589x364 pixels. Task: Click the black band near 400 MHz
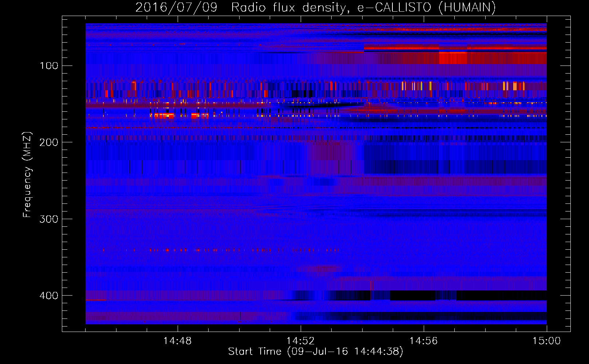(468, 296)
